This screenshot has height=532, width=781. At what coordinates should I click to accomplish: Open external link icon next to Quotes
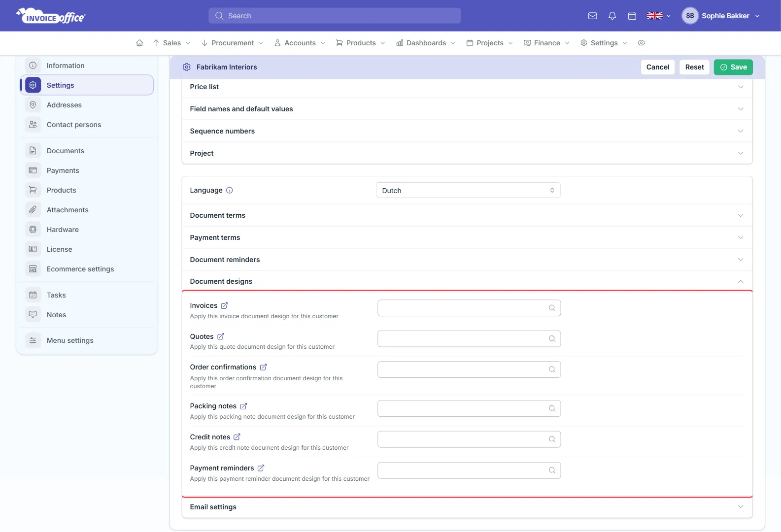click(x=221, y=336)
